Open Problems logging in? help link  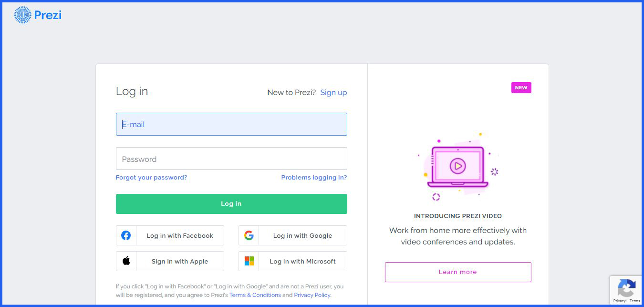coord(314,177)
